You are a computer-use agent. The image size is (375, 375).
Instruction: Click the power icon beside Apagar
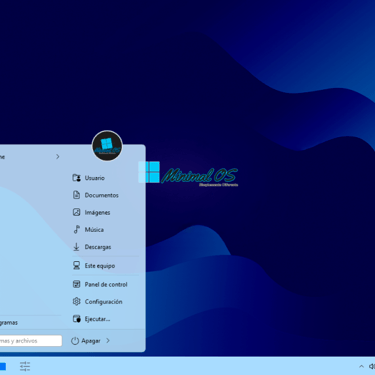point(75,341)
